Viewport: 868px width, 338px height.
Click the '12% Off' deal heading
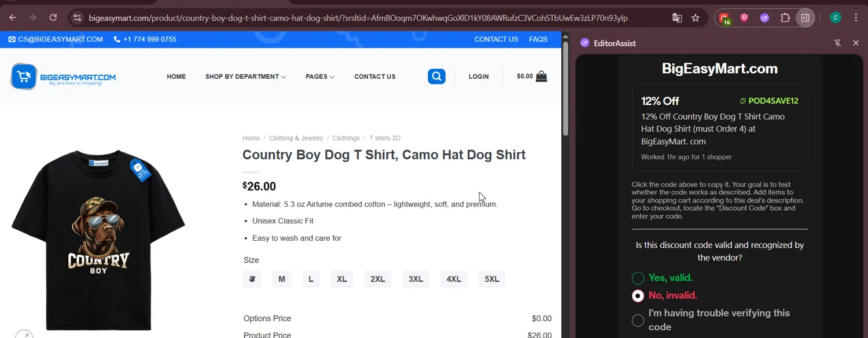[660, 101]
